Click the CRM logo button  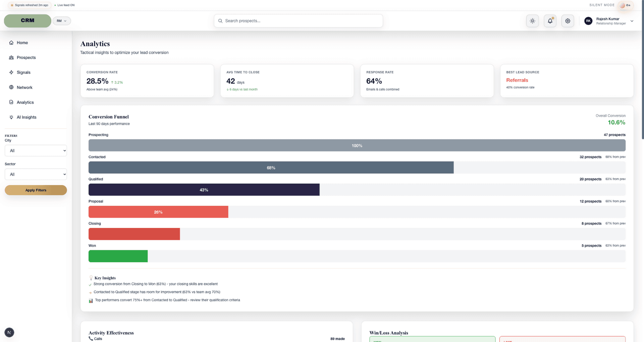tap(28, 20)
